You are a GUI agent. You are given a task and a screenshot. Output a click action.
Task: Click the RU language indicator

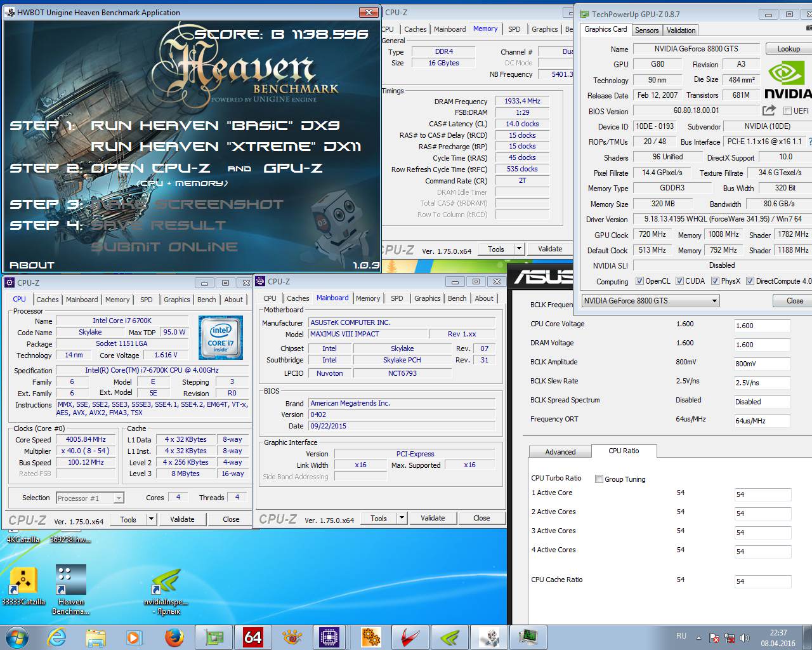pyautogui.click(x=681, y=635)
